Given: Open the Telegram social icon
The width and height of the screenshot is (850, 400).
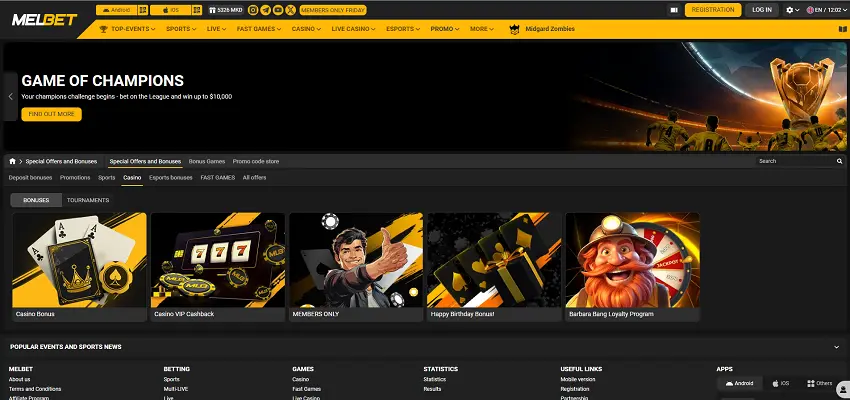Looking at the screenshot, I should click(265, 10).
